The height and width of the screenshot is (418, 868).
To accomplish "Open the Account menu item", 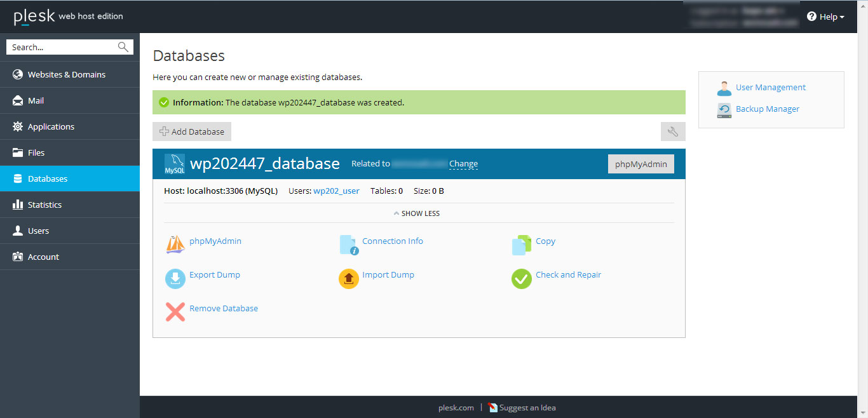I will tap(70, 257).
